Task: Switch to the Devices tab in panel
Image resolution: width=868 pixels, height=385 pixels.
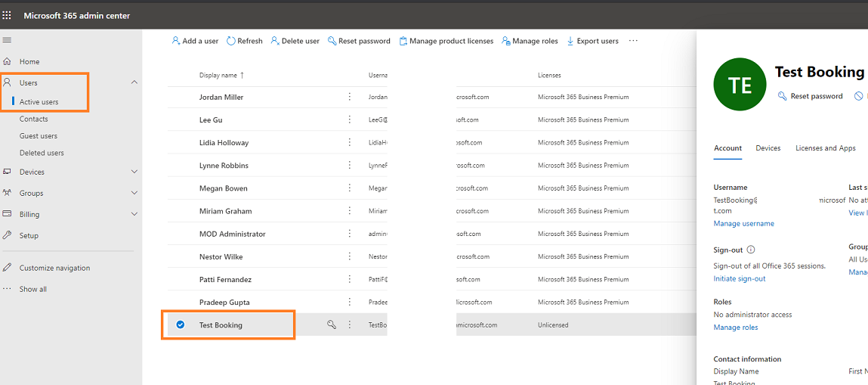Action: pyautogui.click(x=768, y=148)
